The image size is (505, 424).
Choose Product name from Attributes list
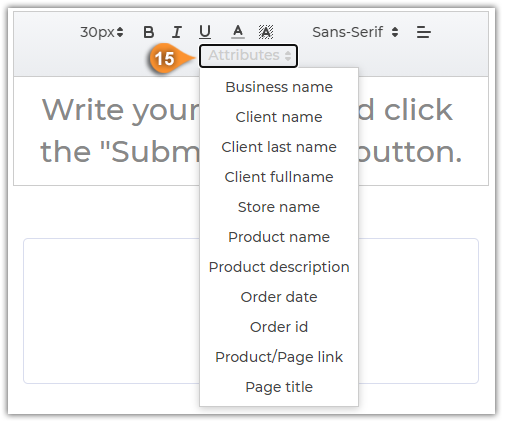click(279, 237)
